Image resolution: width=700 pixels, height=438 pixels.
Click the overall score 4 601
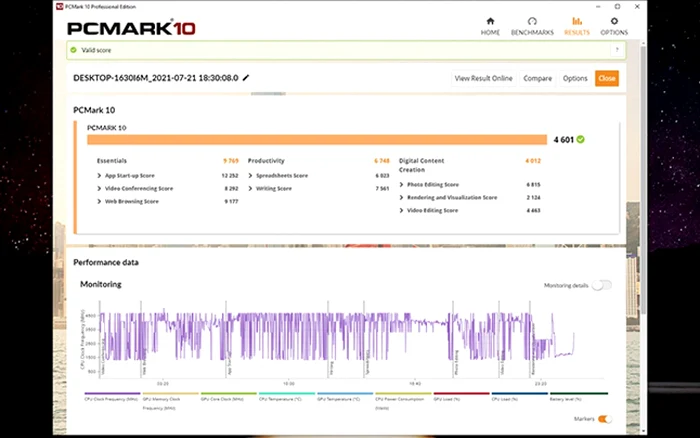(563, 140)
